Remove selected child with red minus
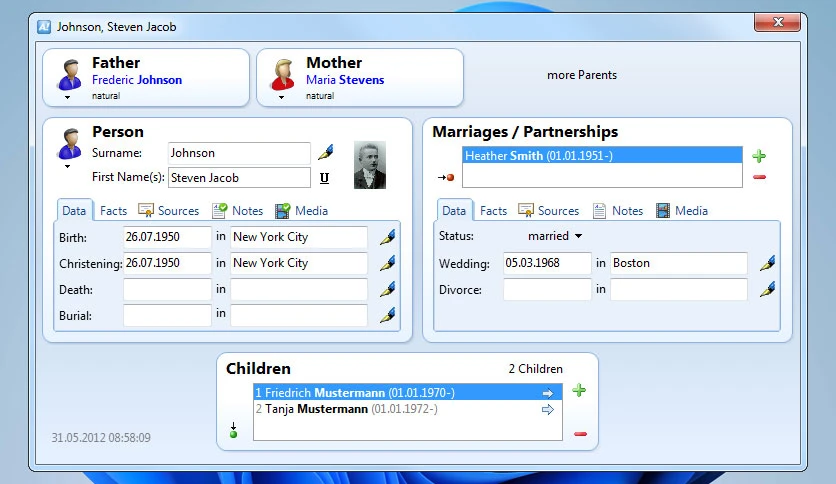836x484 pixels. (580, 434)
